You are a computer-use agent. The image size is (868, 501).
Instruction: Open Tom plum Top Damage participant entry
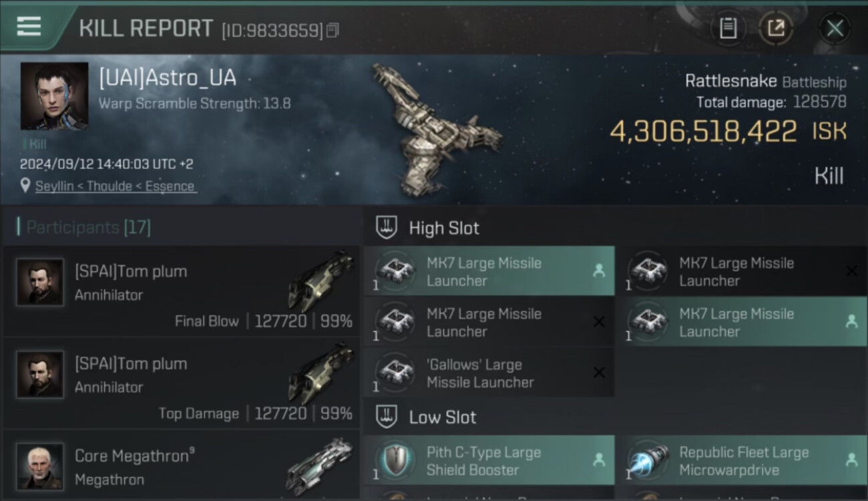181,383
